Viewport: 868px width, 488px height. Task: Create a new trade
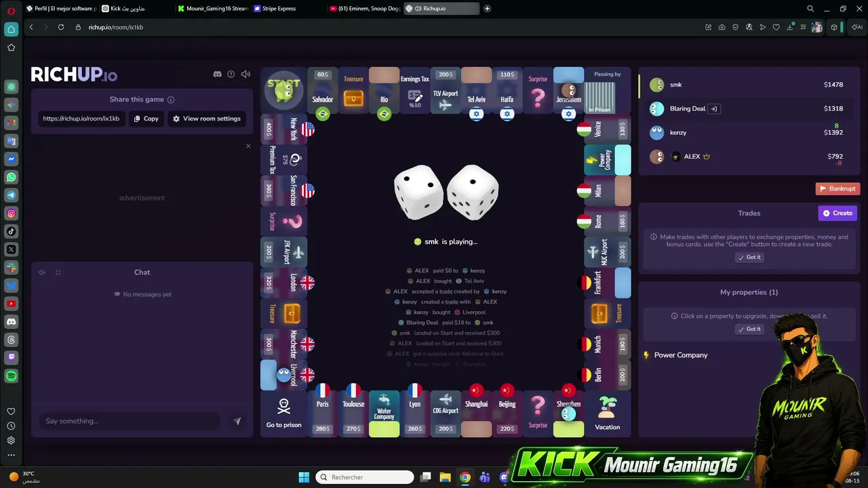838,213
